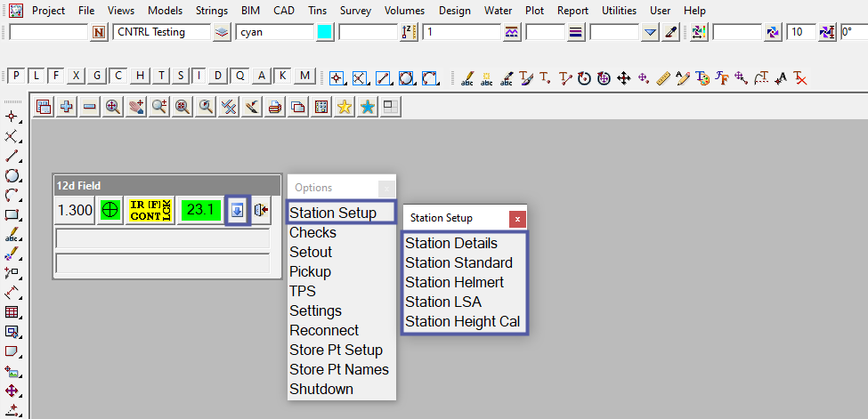Toggle the P snap button
Viewport: 868px width, 419px height.
[16, 76]
